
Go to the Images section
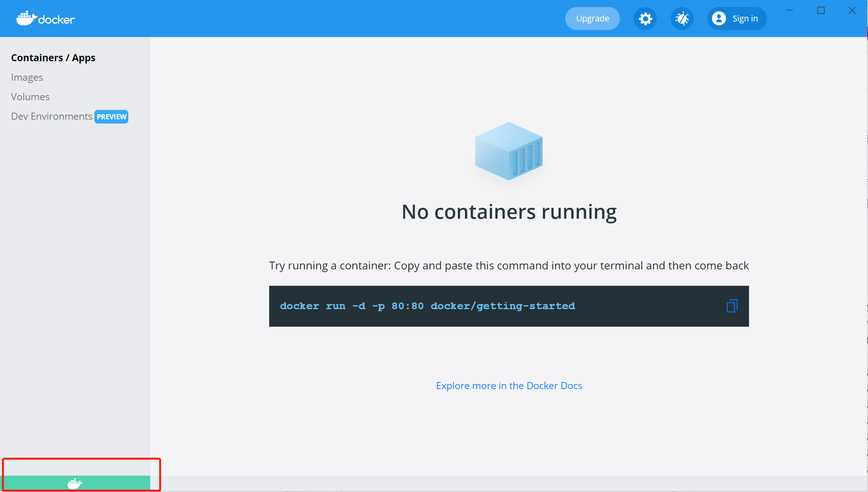pyautogui.click(x=27, y=77)
